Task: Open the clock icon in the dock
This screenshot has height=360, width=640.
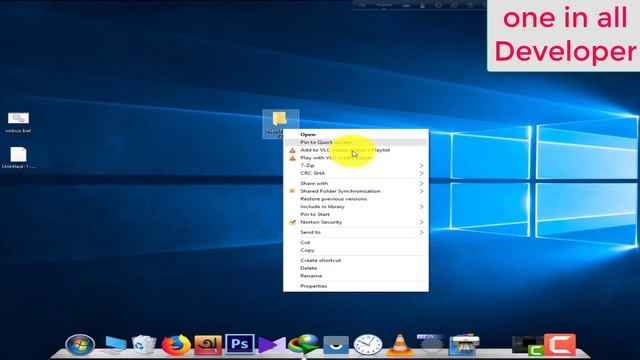Action: tap(368, 345)
